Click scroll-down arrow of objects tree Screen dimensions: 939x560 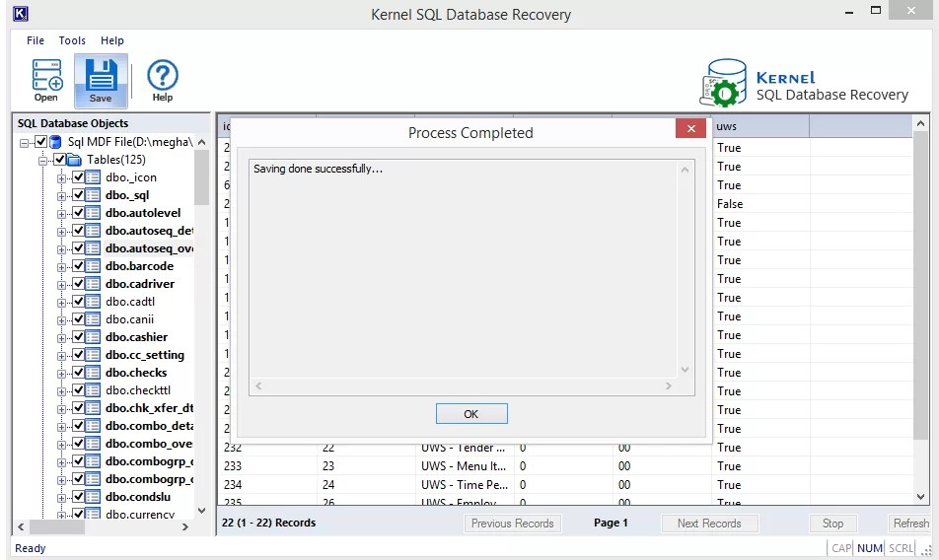coord(202,511)
